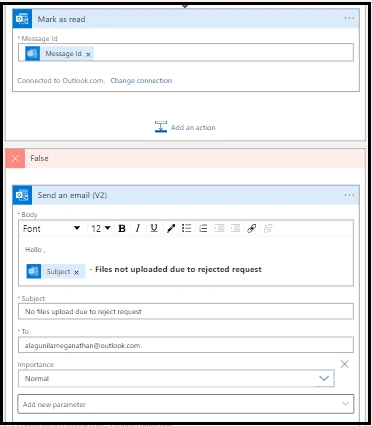Image resolution: width=372 pixels, height=426 pixels.
Task: Open the Font dropdown
Action: [x=52, y=228]
